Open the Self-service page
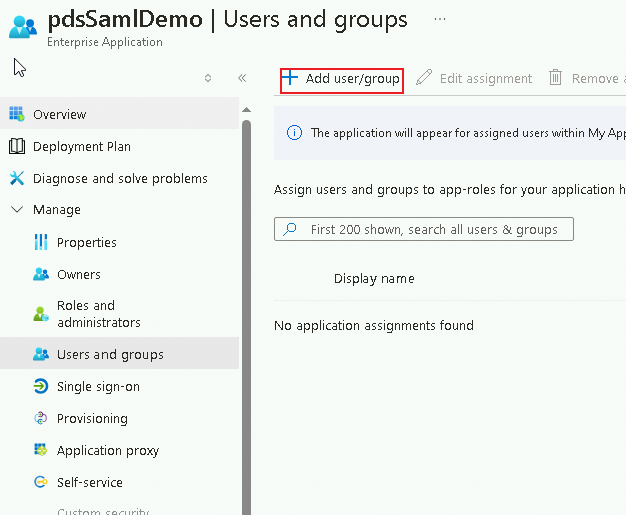 point(89,482)
